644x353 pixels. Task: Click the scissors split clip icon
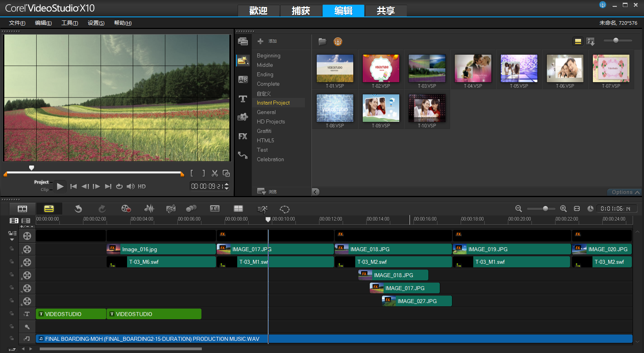coord(215,173)
